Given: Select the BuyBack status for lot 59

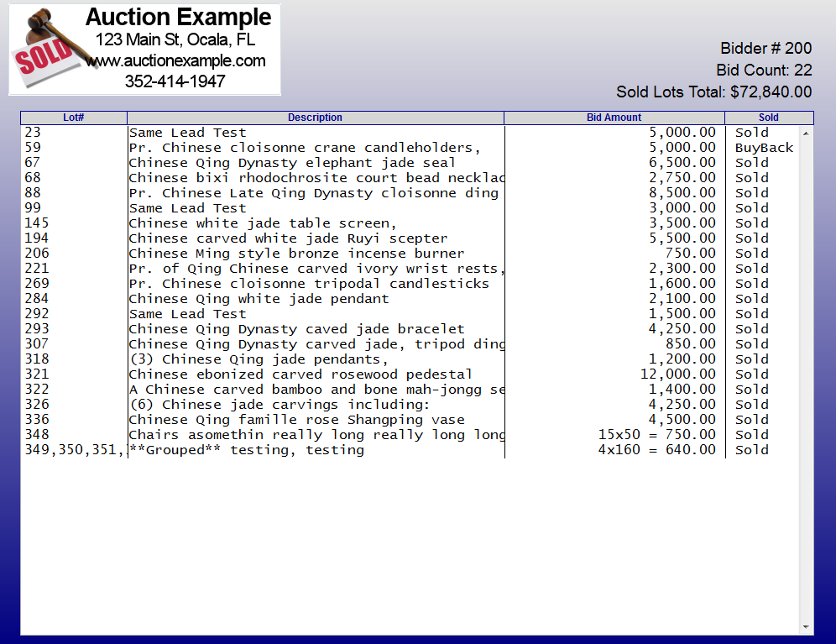Looking at the screenshot, I should [x=764, y=148].
